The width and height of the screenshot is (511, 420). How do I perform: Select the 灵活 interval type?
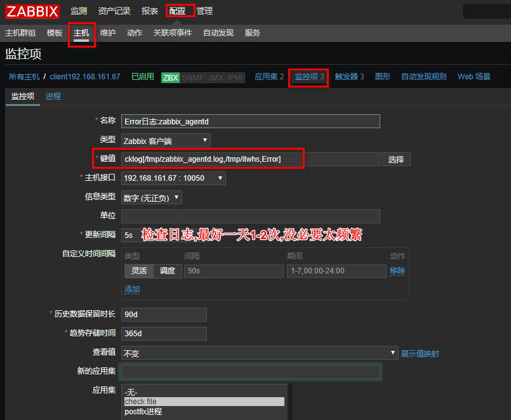[x=139, y=271]
